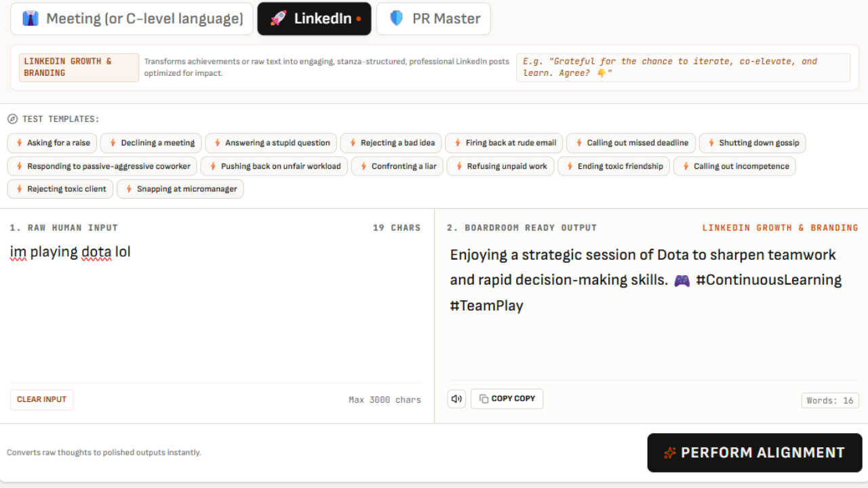868x488 pixels.
Task: Click lightning icon on Asking for a raise
Action: [x=19, y=143]
